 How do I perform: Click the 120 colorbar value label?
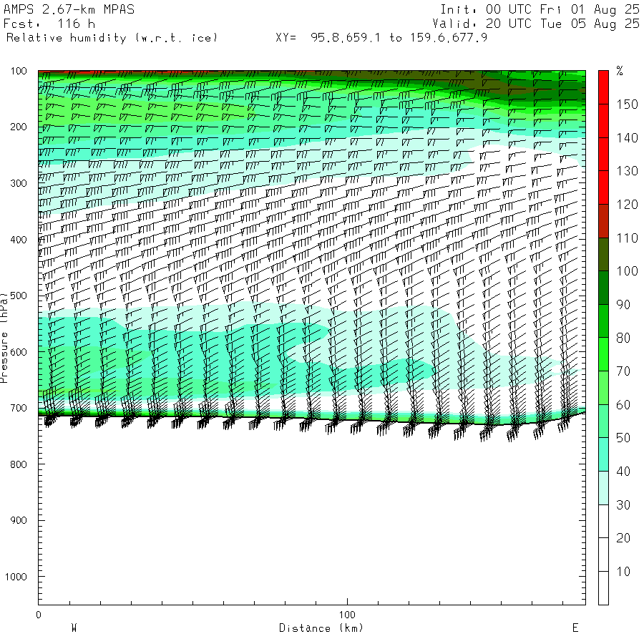click(x=627, y=204)
